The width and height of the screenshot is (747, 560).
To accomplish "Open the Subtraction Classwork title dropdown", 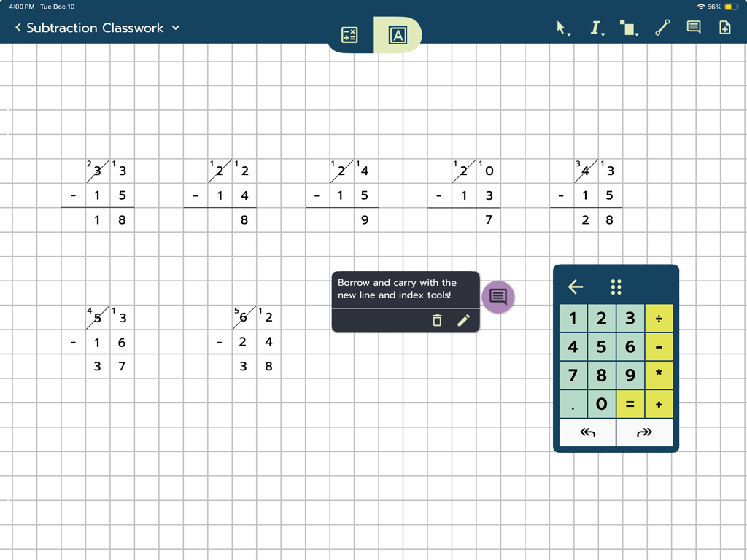I will (174, 28).
